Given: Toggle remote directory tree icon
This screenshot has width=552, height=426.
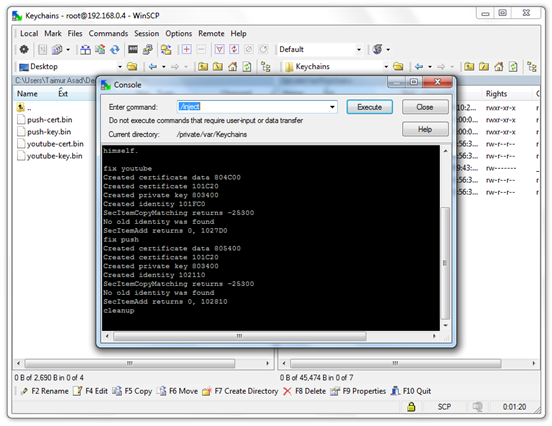Looking at the screenshot, I should (x=532, y=66).
